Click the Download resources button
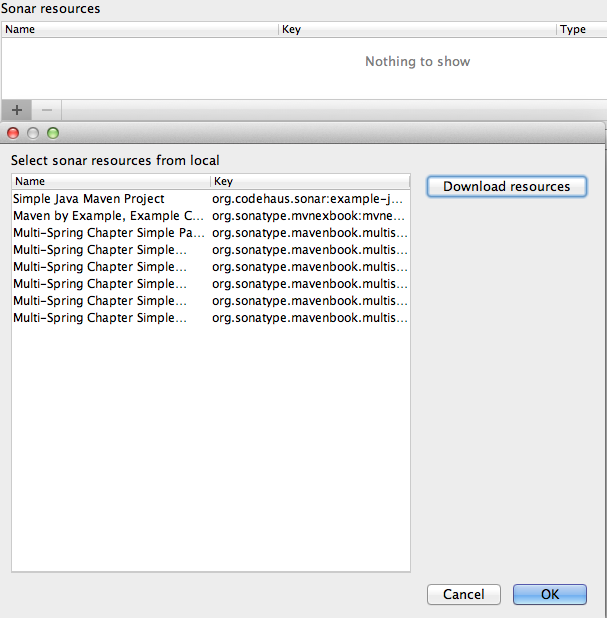 pos(506,186)
